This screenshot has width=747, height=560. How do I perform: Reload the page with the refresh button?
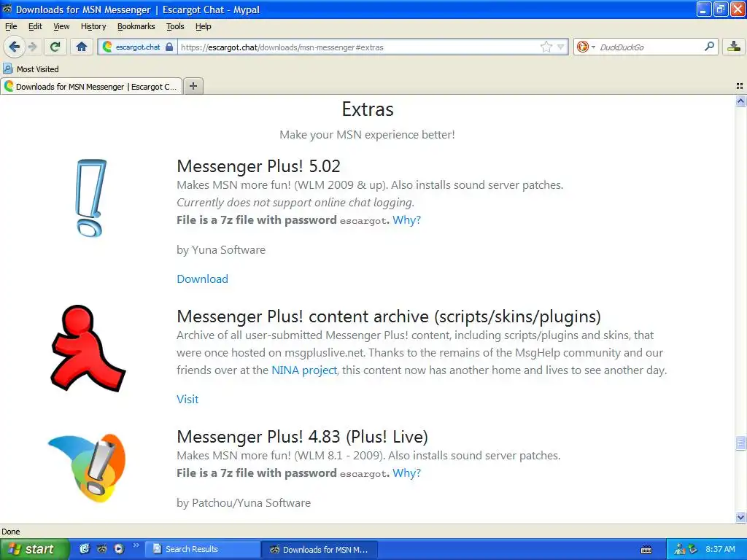pos(55,47)
